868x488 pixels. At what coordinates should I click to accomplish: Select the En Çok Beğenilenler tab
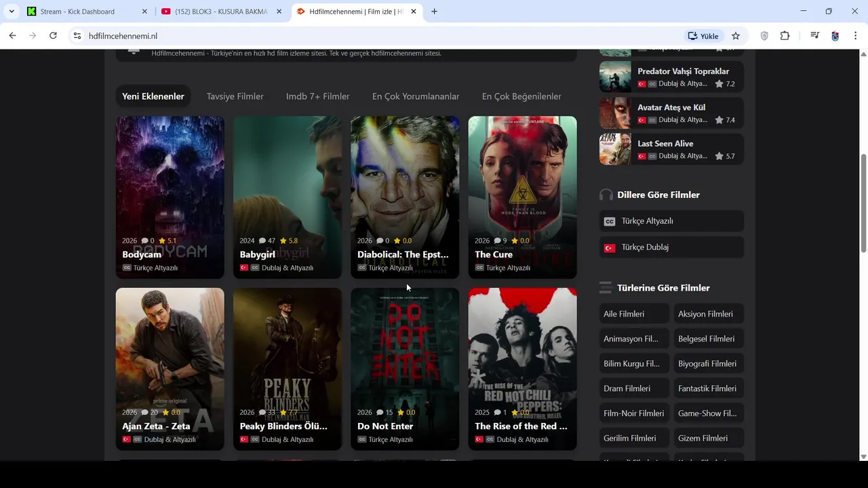pyautogui.click(x=521, y=96)
